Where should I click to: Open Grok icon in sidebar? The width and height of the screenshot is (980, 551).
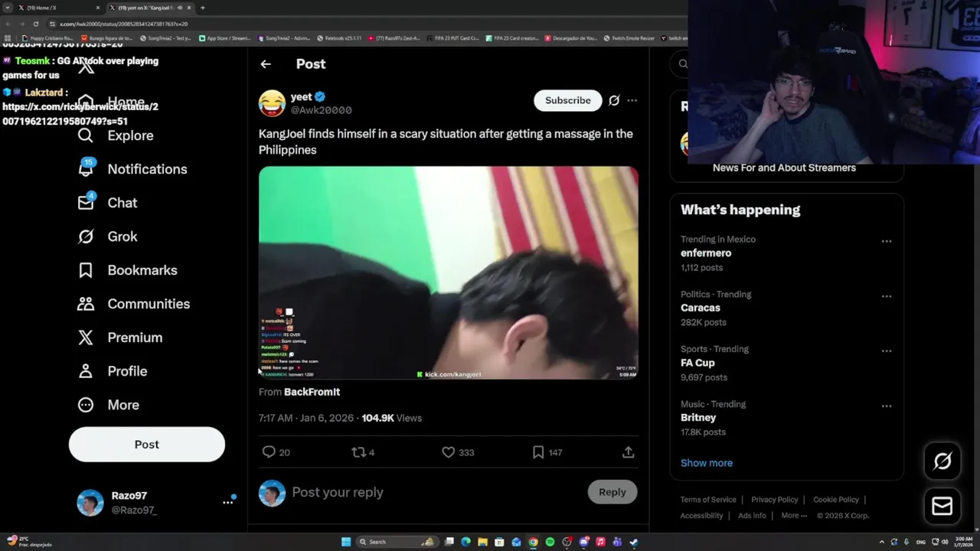point(86,236)
